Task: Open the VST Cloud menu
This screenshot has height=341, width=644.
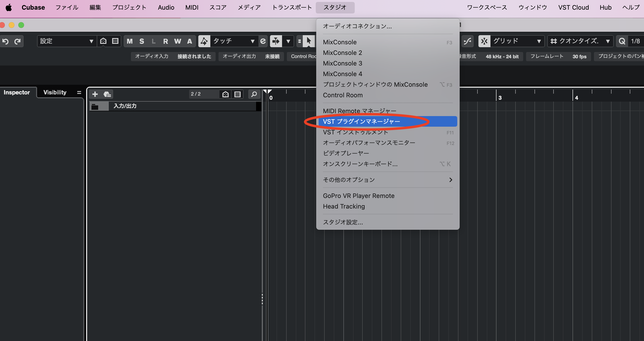Action: click(573, 7)
